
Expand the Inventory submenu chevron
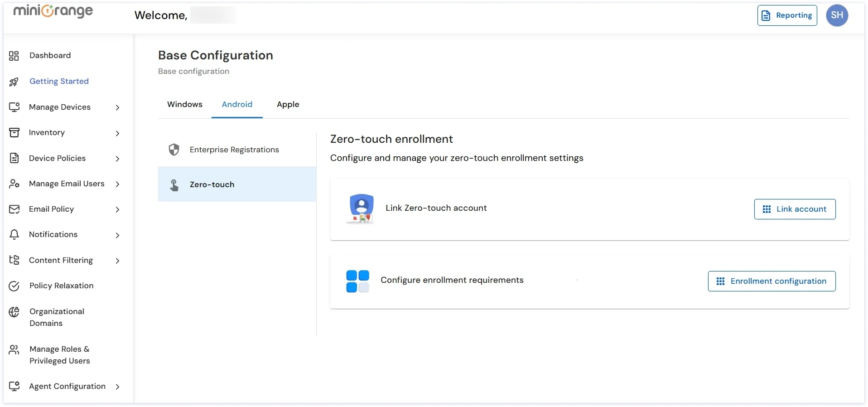(x=117, y=133)
